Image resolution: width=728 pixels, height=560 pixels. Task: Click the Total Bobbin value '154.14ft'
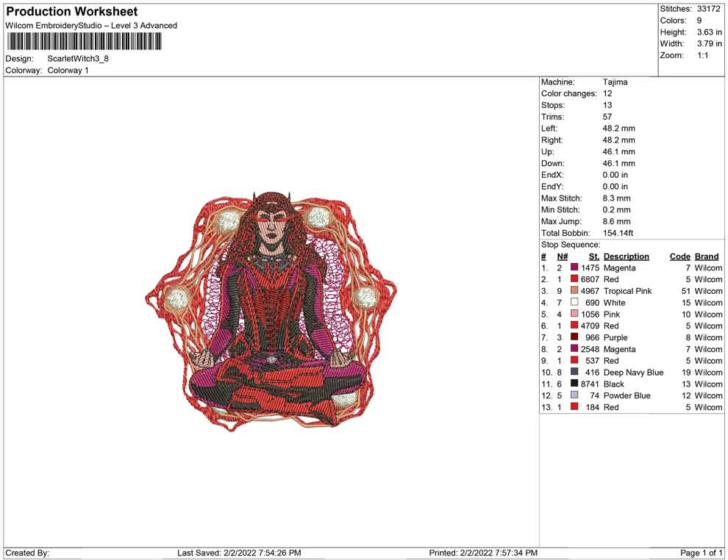618,233
